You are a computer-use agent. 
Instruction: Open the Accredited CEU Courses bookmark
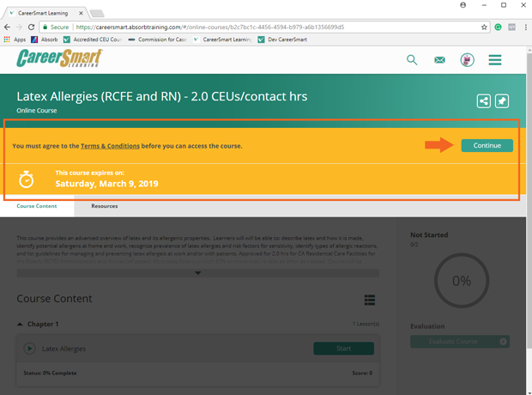(x=93, y=39)
